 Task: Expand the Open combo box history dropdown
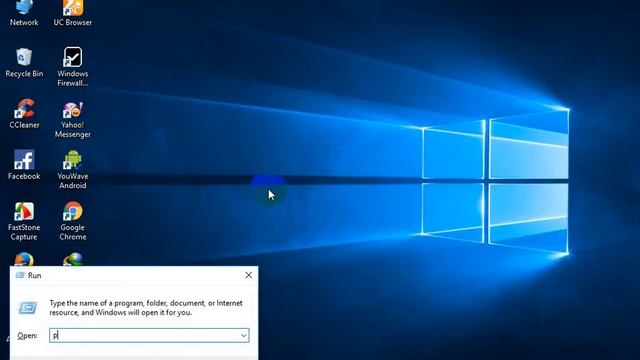pos(243,336)
